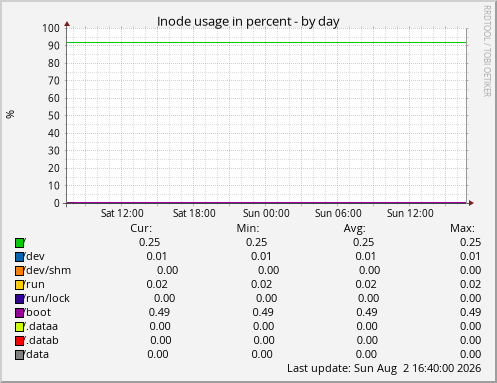Click the purple line along zero percent

267,202
